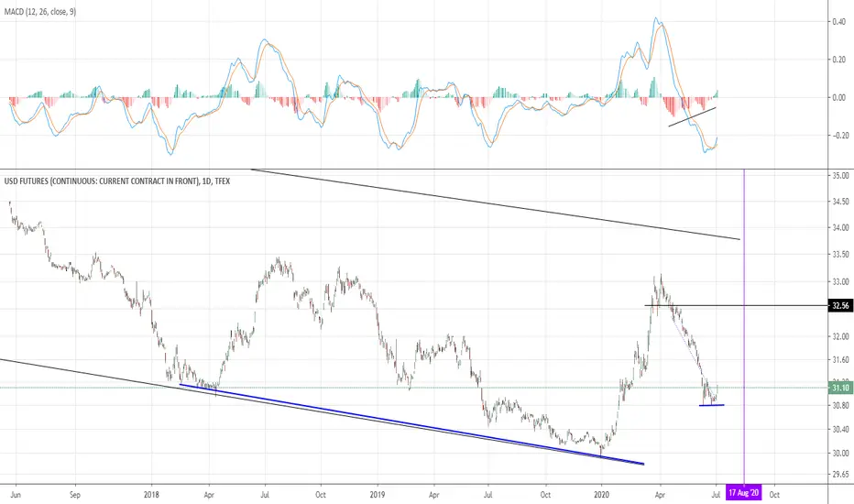This screenshot has height=504, width=854.
Task: Click the Jun label on time axis
Action: (16, 495)
